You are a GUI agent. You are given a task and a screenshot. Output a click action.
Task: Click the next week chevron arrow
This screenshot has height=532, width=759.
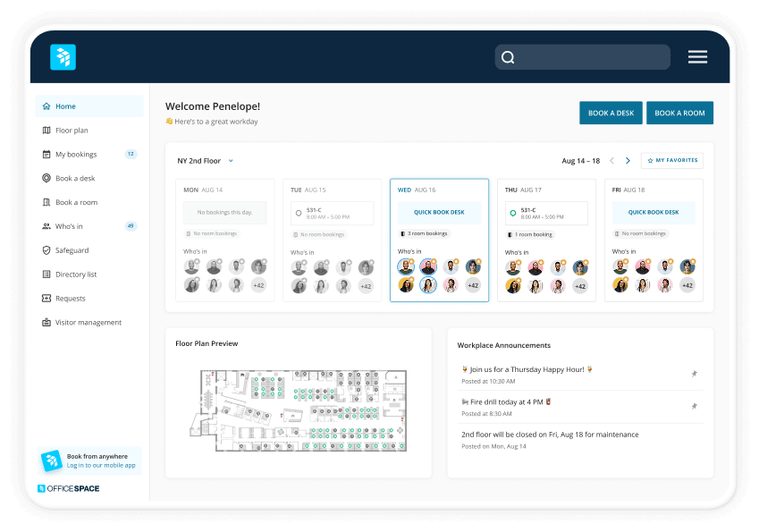click(x=628, y=160)
